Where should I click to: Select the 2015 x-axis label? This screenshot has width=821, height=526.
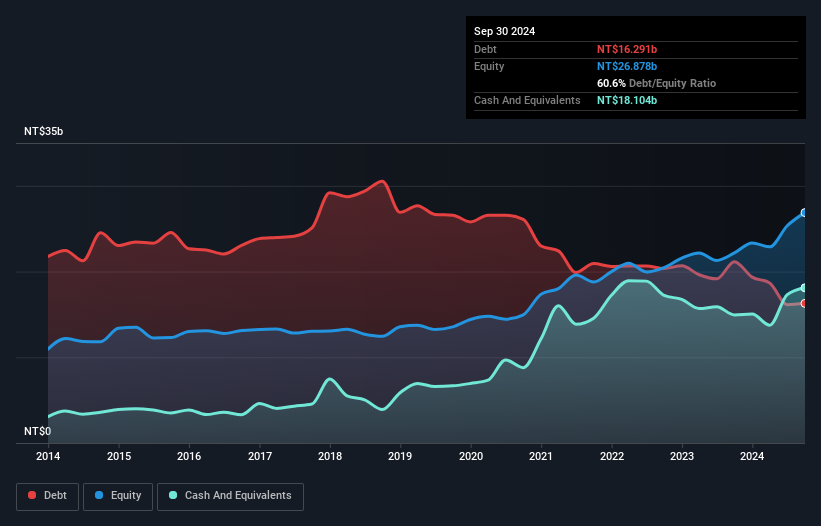tap(119, 456)
